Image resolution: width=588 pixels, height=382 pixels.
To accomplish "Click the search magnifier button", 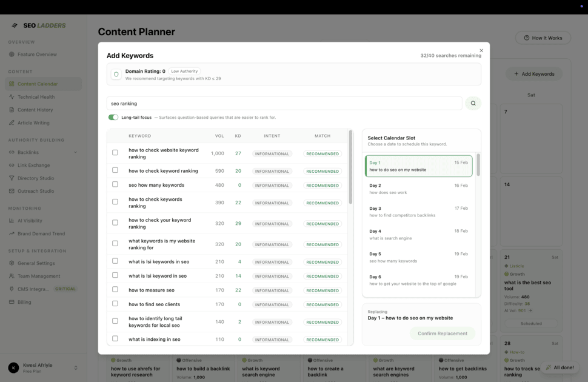I will [x=473, y=104].
